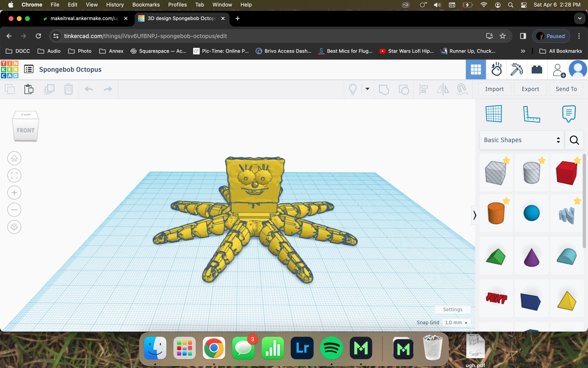Click the Workplane tool icon
The image size is (588, 368).
coord(494,114)
